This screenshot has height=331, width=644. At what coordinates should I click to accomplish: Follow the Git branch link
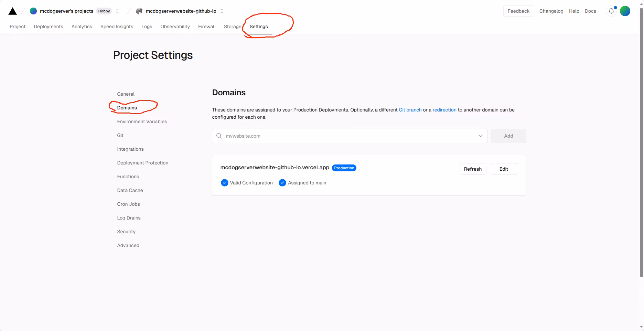click(410, 110)
